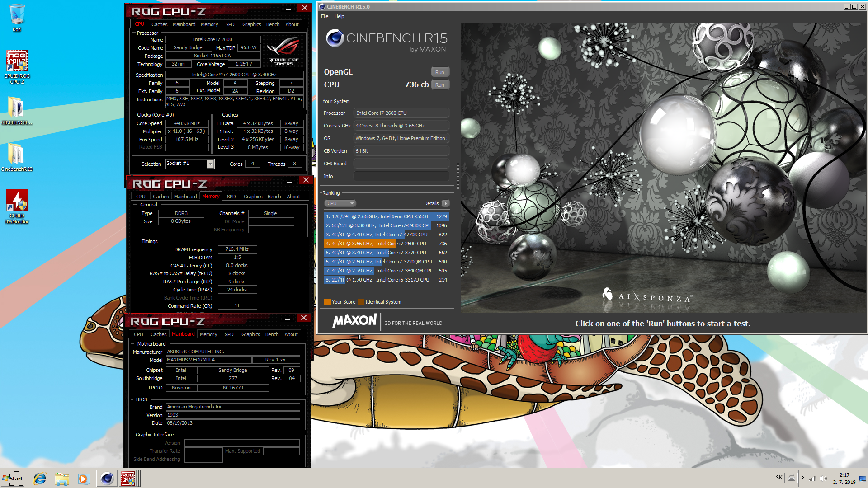The height and width of the screenshot is (488, 868).
Task: Click the Cinebench window title icon
Action: (x=322, y=7)
